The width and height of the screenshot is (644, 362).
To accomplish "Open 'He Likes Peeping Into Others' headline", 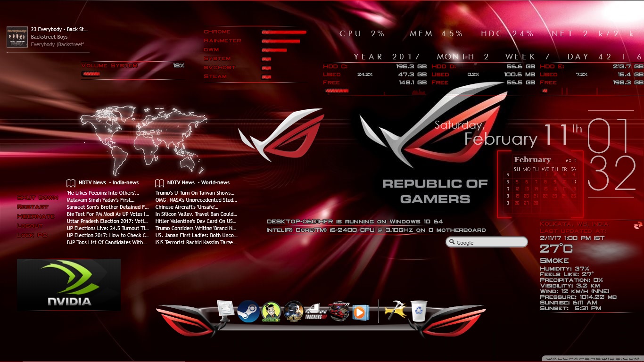I will [103, 193].
